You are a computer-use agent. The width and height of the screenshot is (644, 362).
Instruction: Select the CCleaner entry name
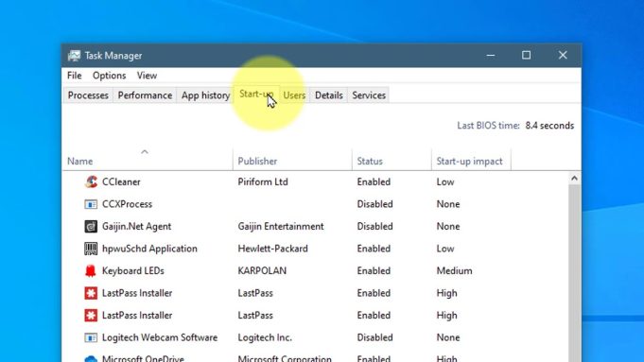[x=121, y=181]
